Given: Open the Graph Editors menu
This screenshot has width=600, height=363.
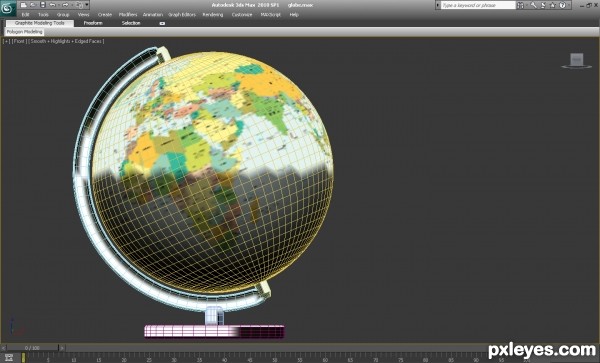Looking at the screenshot, I should pos(182,15).
